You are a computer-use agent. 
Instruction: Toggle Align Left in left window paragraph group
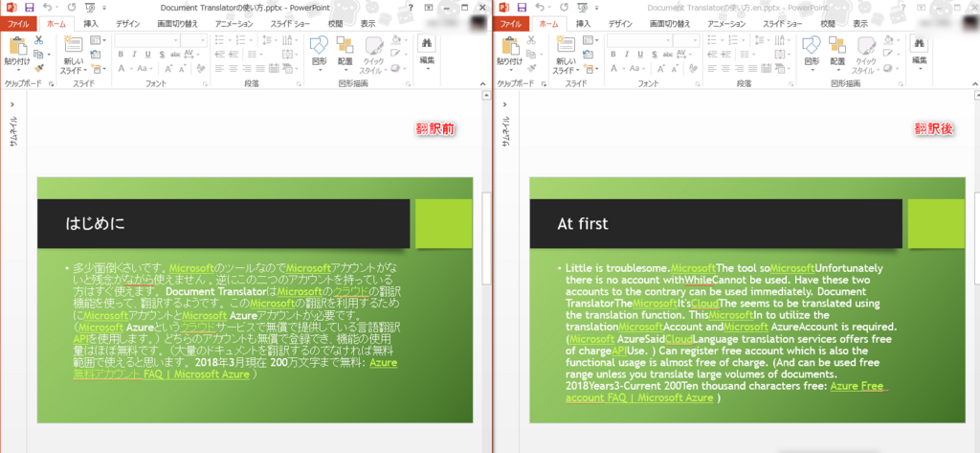coord(219,68)
